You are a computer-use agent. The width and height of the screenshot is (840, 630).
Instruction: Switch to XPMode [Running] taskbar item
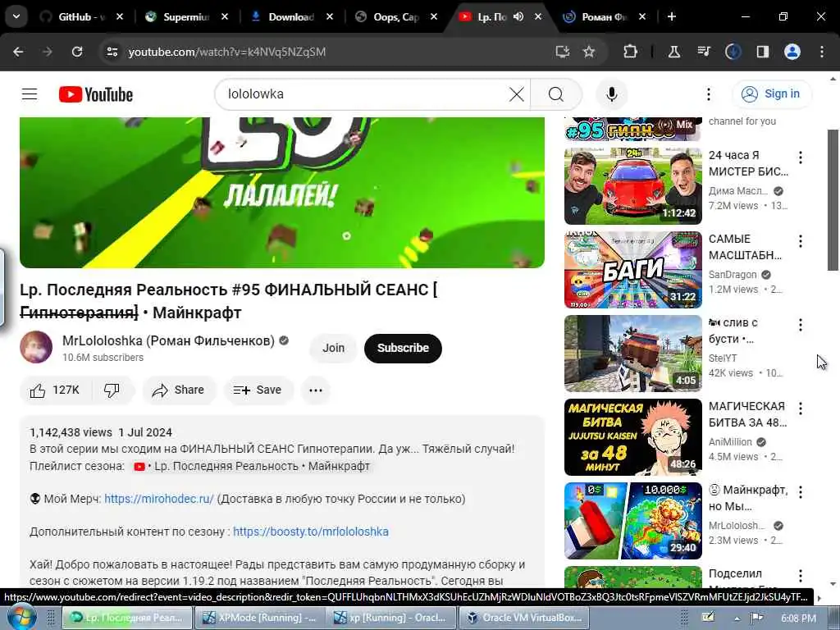click(258, 618)
